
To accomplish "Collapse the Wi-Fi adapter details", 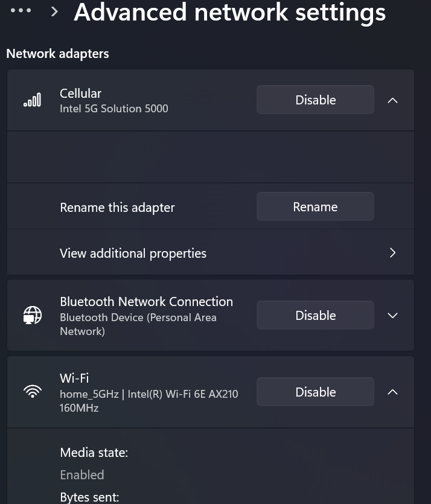I will coord(392,392).
